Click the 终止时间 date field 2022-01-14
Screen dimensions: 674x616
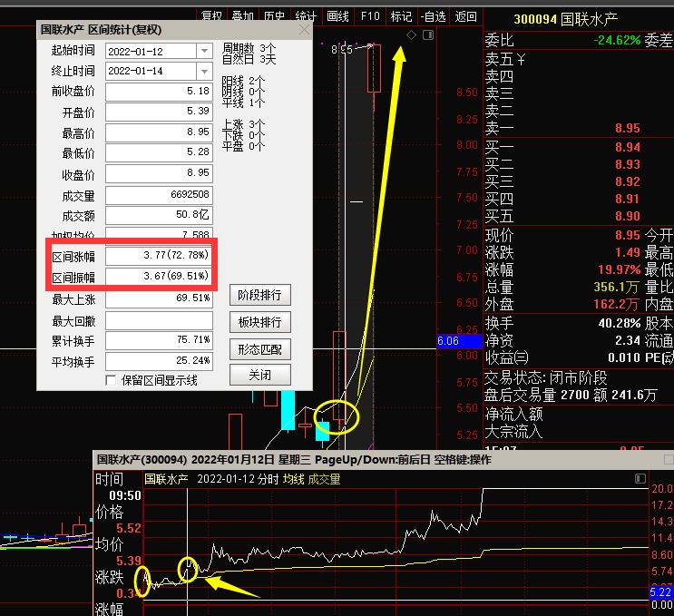coord(151,71)
